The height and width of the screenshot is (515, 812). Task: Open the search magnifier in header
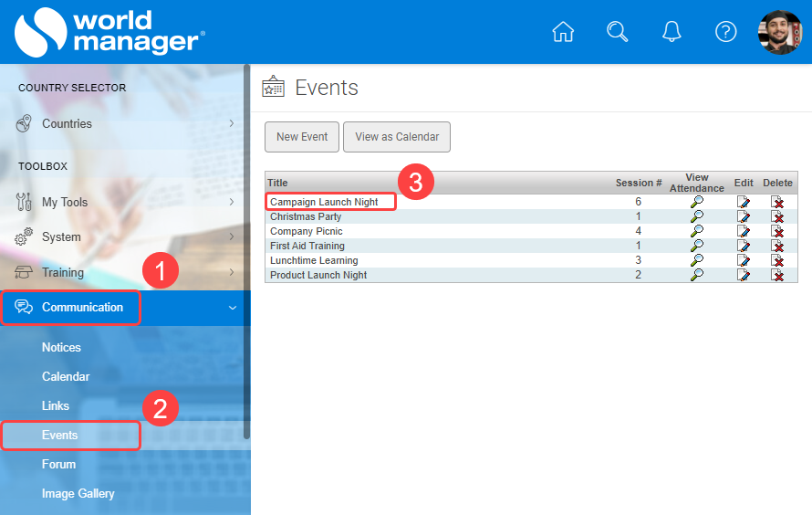pyautogui.click(x=618, y=32)
